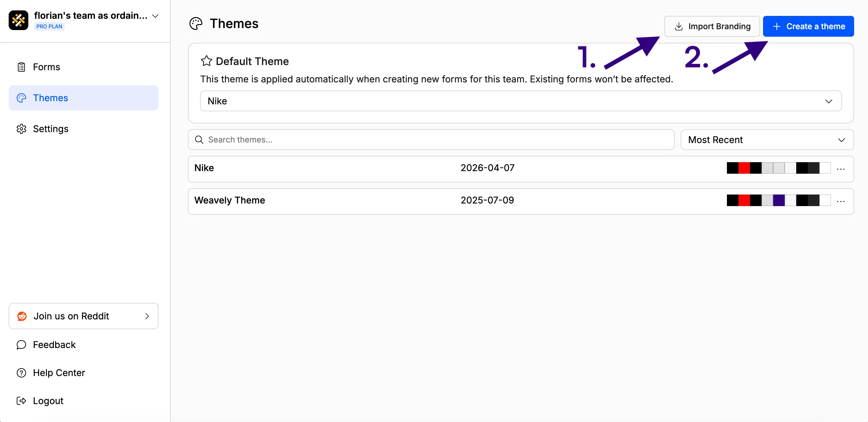
Task: Click the star icon next to Default Theme
Action: (x=206, y=61)
